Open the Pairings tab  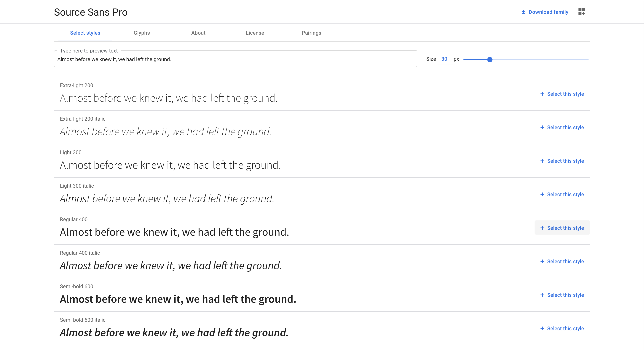311,33
